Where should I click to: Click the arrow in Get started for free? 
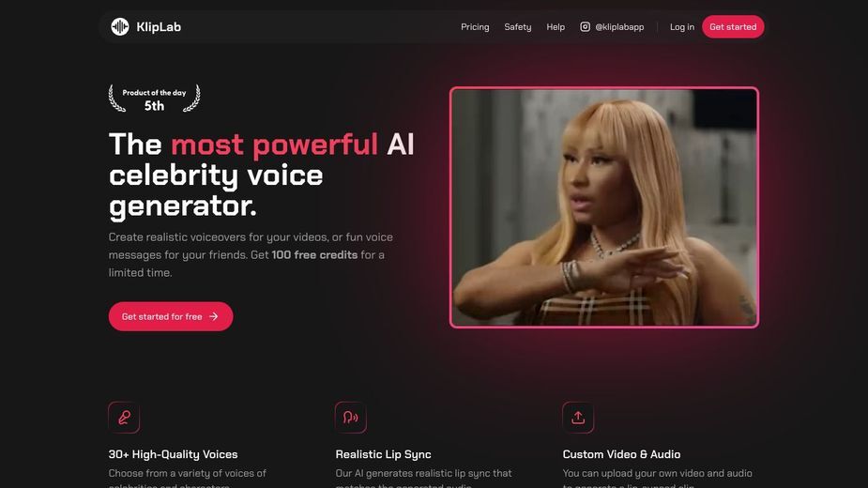[214, 316]
